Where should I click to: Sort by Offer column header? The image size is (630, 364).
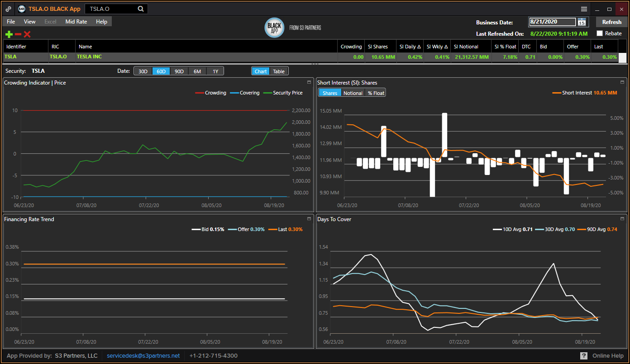(577, 47)
